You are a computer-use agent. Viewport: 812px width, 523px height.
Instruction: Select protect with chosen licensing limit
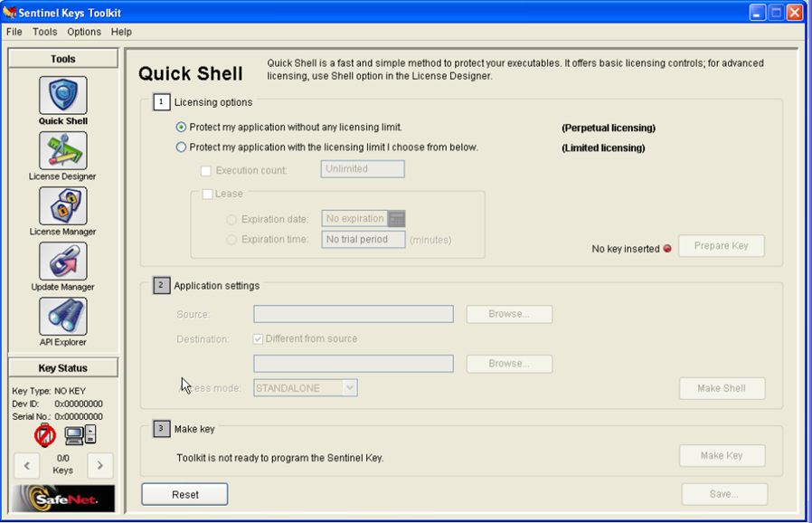tap(182, 147)
